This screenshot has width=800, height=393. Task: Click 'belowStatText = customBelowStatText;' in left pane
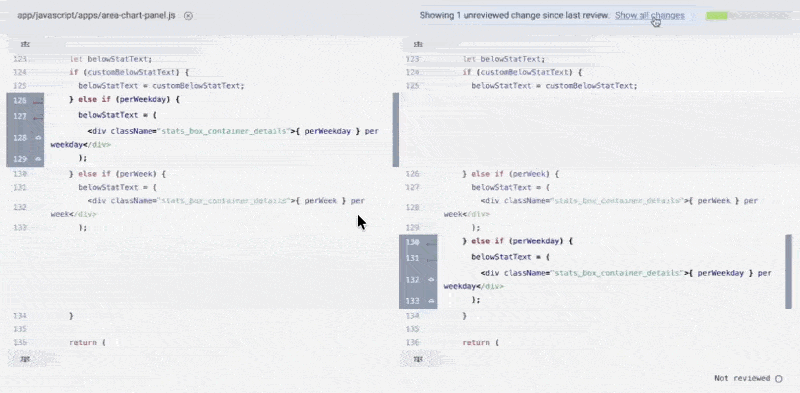161,86
